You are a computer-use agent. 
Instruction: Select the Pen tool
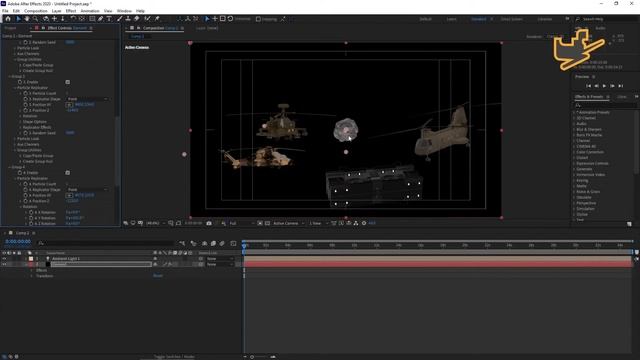[x=100, y=19]
